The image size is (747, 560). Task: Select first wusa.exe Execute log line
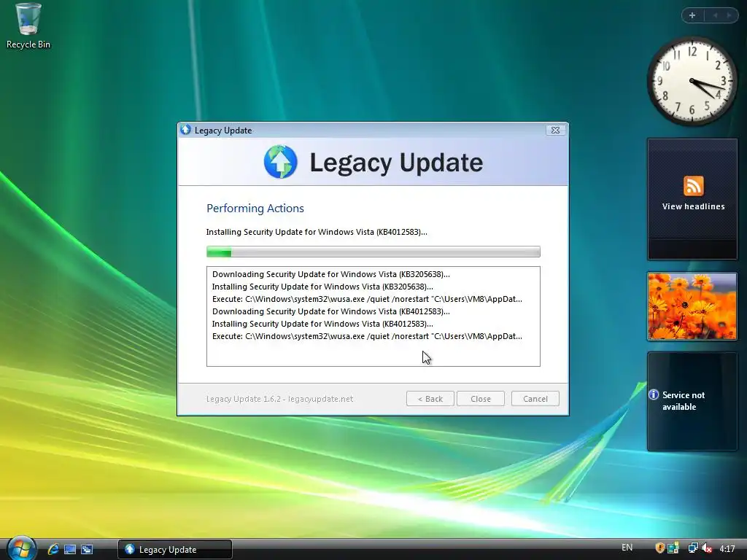367,299
